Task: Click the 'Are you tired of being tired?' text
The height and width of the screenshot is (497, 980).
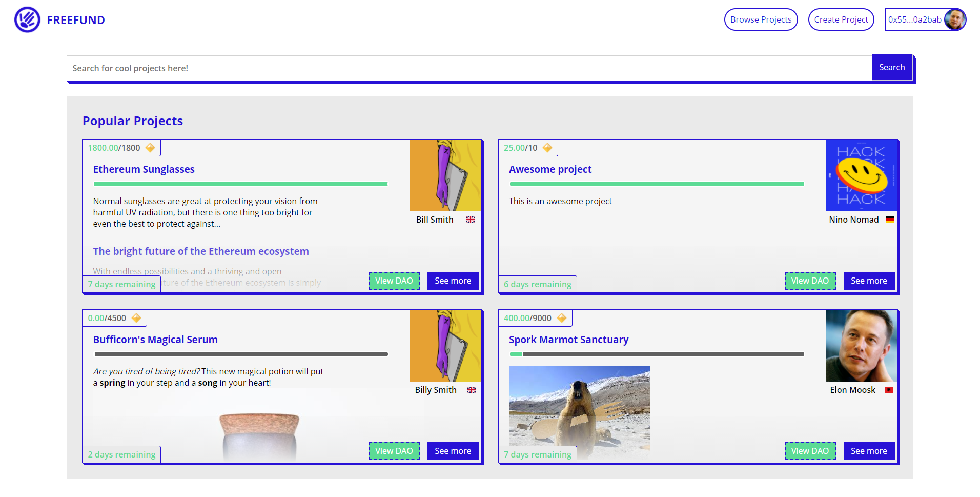Action: point(147,371)
